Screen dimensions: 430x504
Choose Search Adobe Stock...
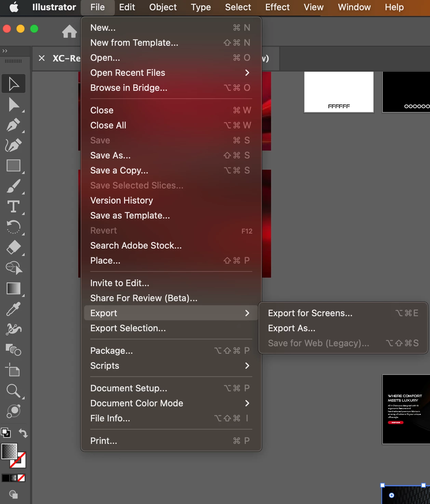pos(171,246)
